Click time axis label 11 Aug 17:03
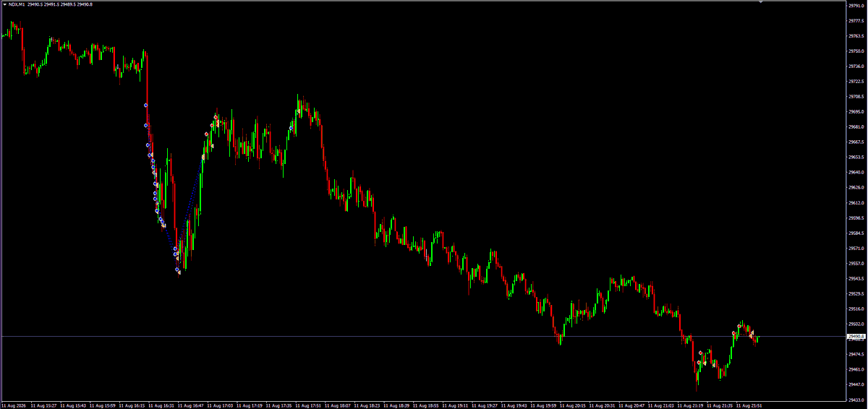 [221, 405]
